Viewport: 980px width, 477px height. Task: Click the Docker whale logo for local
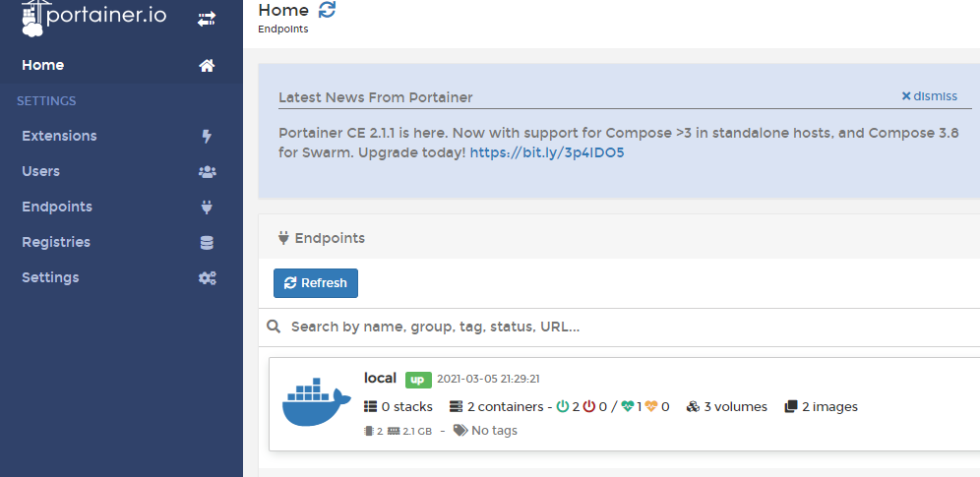[x=316, y=401]
